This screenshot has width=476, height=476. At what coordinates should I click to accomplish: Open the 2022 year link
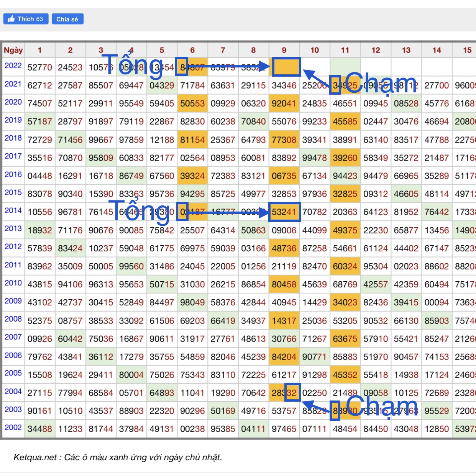click(x=13, y=66)
